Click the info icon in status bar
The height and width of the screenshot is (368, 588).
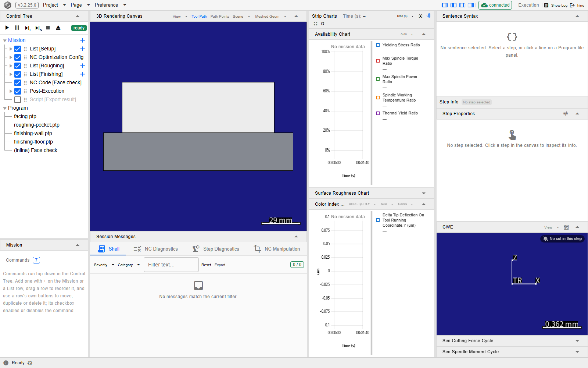pyautogui.click(x=6, y=363)
